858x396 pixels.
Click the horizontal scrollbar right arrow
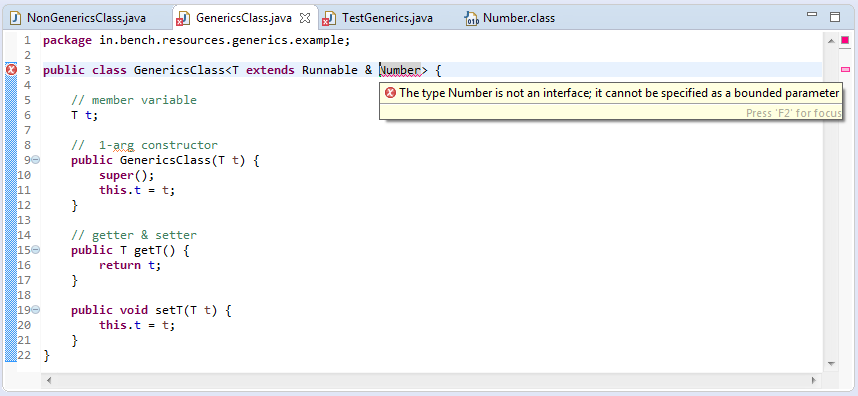pyautogui.click(x=814, y=380)
